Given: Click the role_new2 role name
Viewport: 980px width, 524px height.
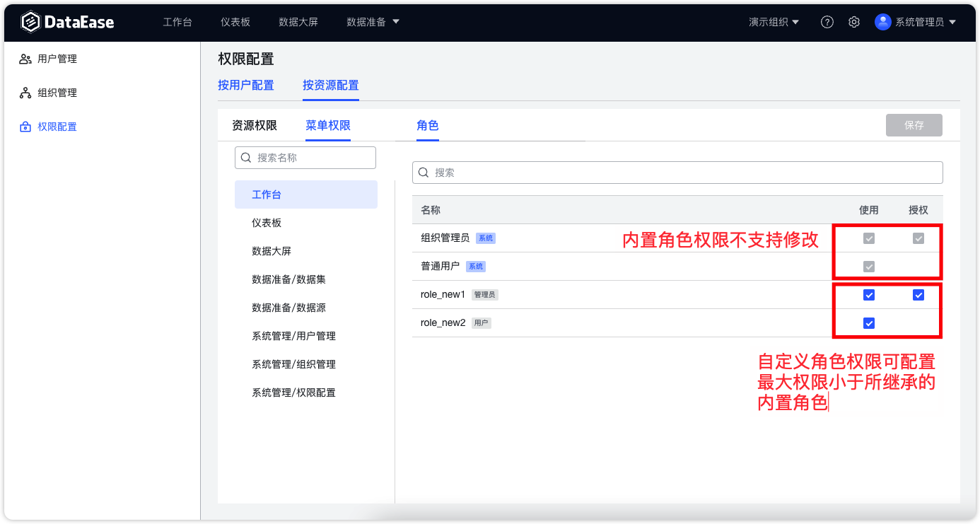Looking at the screenshot, I should coord(443,323).
